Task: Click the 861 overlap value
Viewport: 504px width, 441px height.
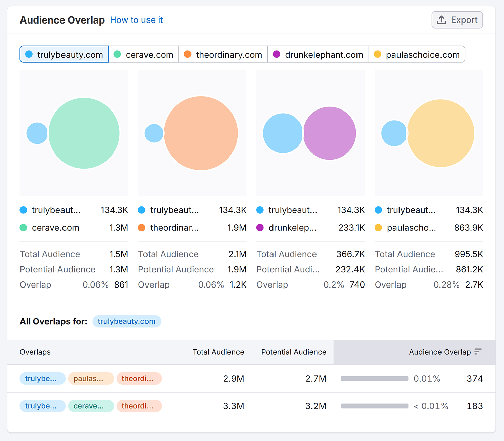Action: [x=121, y=285]
